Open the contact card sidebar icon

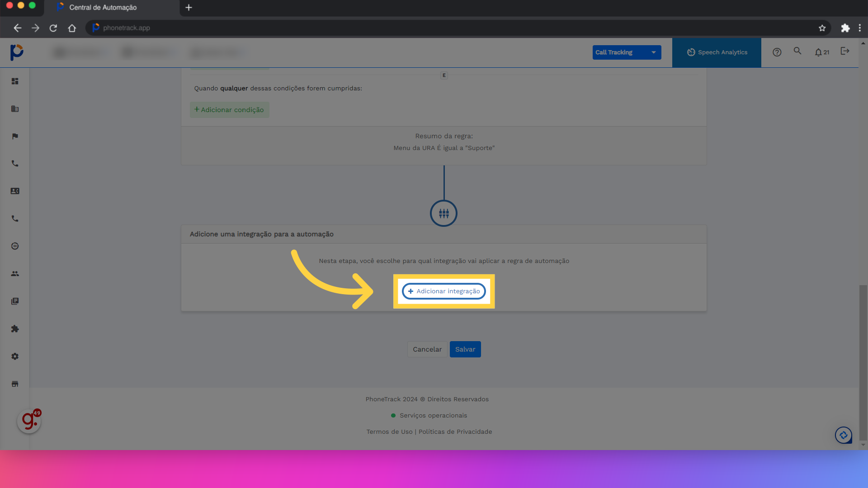(15, 191)
